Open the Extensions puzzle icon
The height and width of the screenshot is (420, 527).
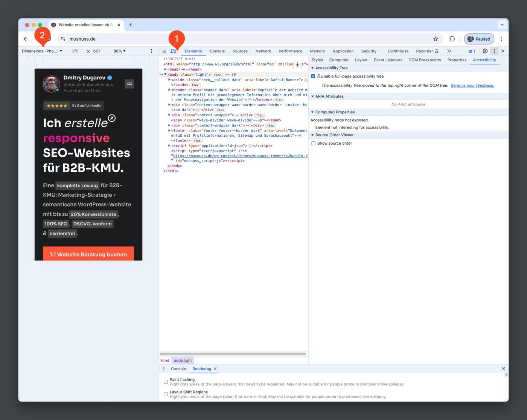(x=452, y=39)
